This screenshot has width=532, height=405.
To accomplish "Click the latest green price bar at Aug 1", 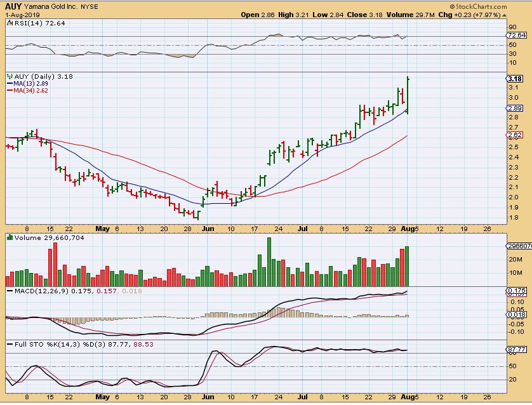I will 407,95.
